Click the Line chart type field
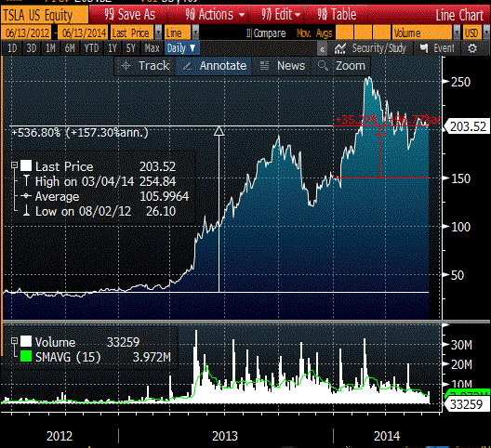 [x=178, y=33]
